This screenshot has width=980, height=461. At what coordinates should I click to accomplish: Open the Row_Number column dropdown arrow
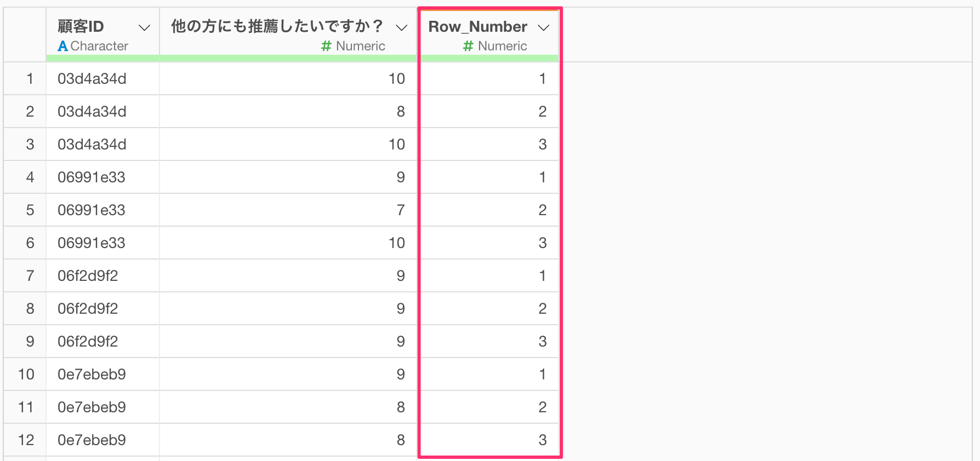pyautogui.click(x=544, y=27)
